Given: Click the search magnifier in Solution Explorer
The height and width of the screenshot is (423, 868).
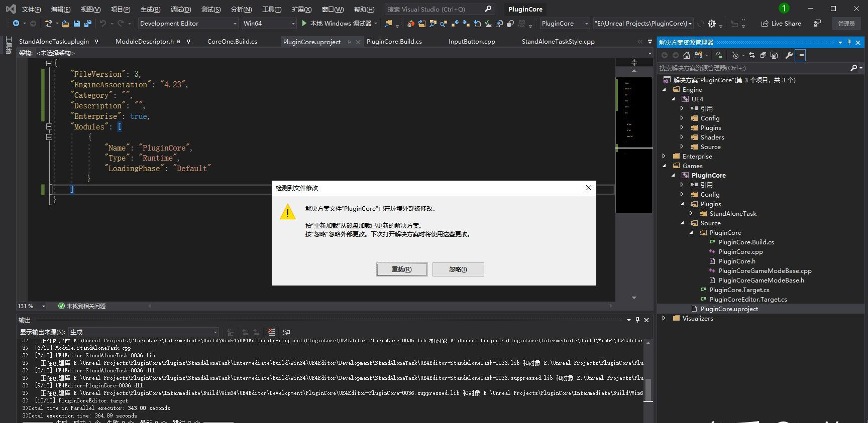Looking at the screenshot, I should tap(853, 68).
